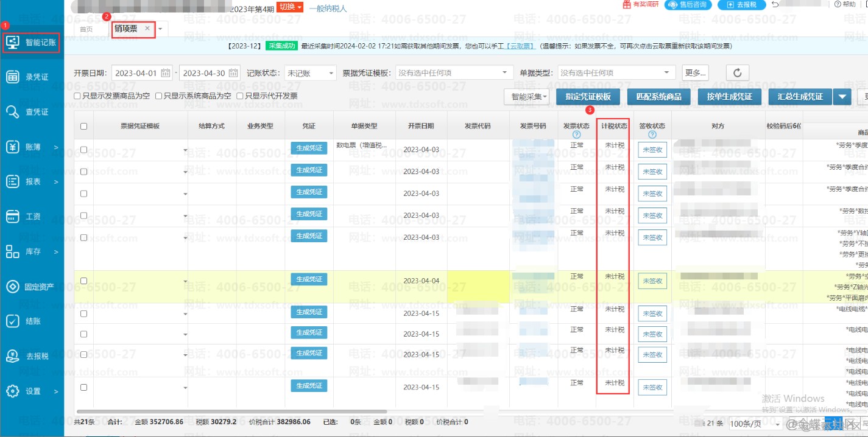Click the 结账 sidebar icon
This screenshot has height=437, width=868.
click(x=13, y=321)
